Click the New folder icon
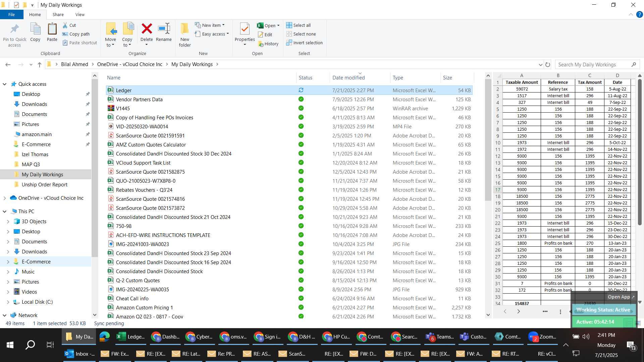 point(185,29)
